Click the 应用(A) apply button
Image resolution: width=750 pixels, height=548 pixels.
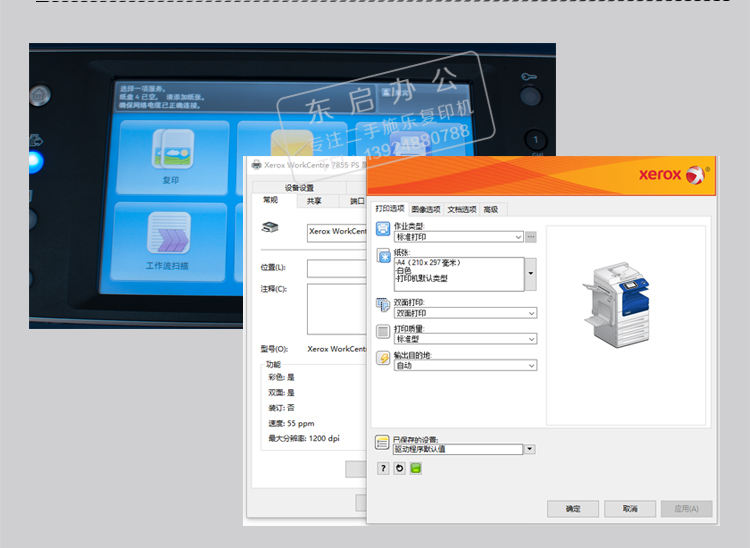click(686, 509)
